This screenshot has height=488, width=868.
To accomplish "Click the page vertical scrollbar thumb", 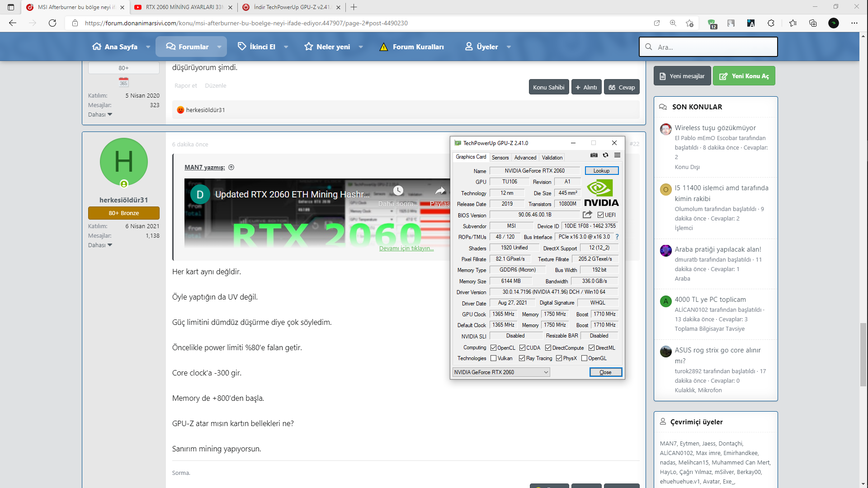I will click(863, 354).
